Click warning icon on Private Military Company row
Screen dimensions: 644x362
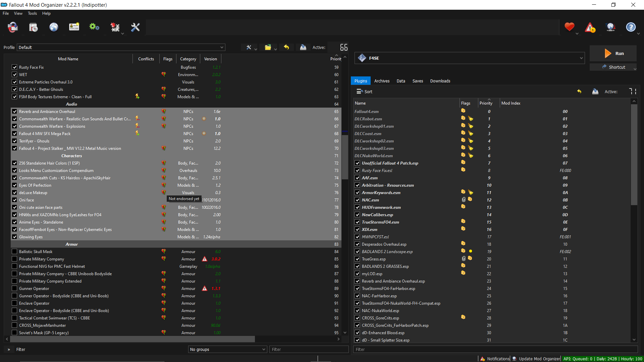click(205, 259)
